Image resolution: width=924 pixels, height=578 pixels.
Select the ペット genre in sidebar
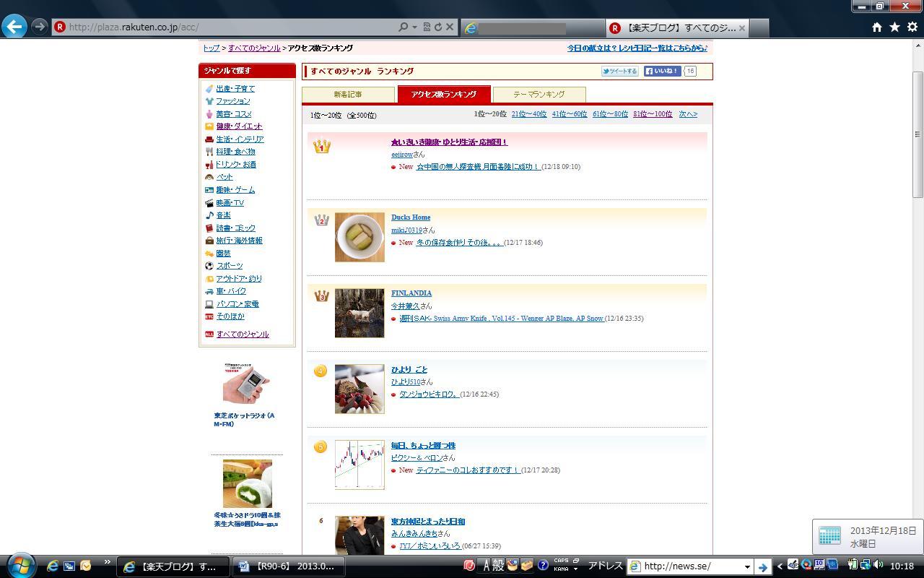(x=225, y=177)
